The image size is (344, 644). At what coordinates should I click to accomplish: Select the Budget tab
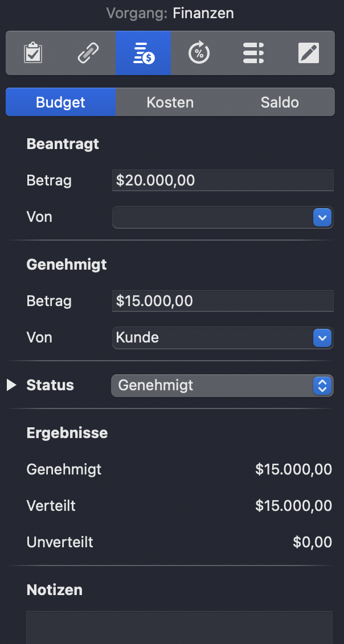[60, 102]
